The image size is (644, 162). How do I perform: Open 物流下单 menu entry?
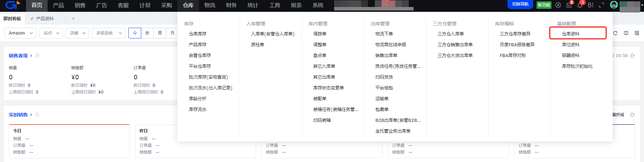384,34
